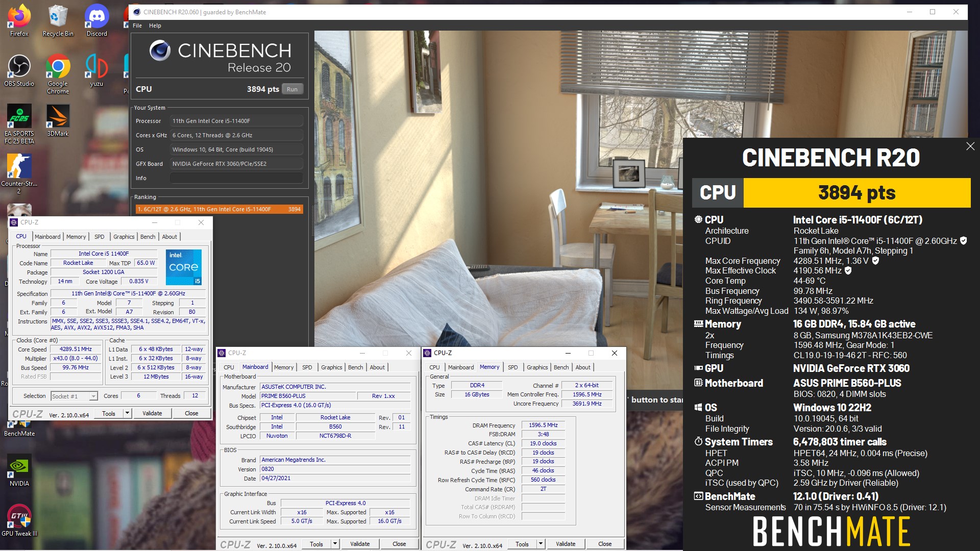Click Tools button in CPU-Z CPU window
Viewport: 980px width, 551px height.
tap(109, 413)
